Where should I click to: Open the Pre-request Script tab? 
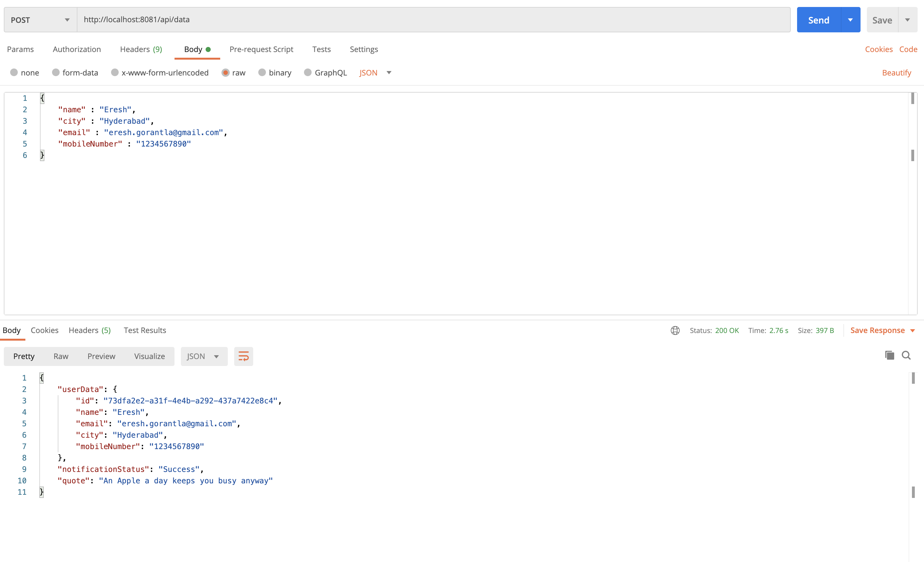pyautogui.click(x=261, y=49)
